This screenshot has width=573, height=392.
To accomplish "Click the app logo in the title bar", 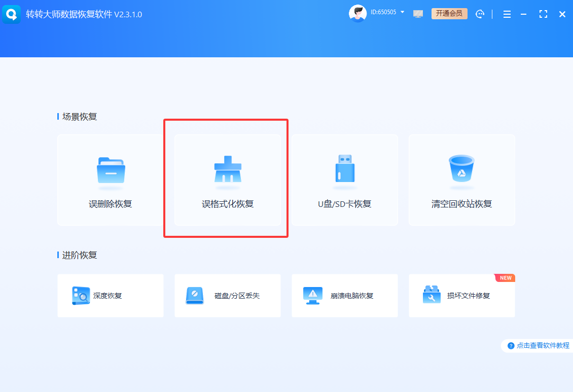I will (11, 14).
